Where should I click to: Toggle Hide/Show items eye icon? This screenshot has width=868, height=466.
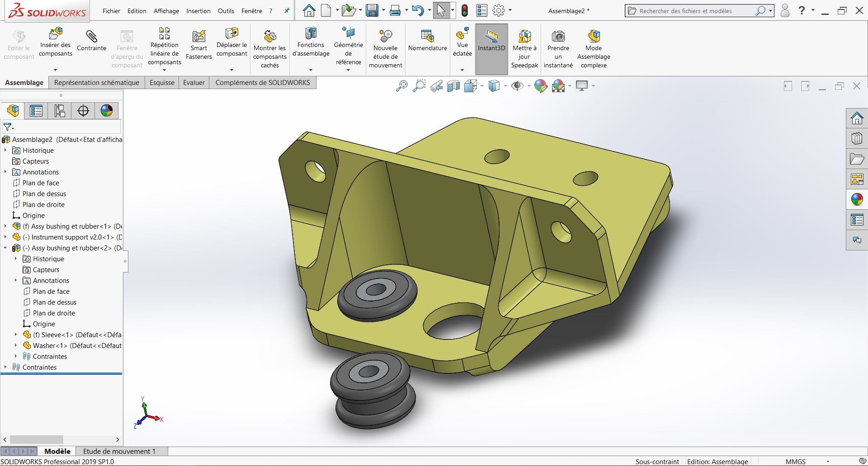[x=517, y=86]
